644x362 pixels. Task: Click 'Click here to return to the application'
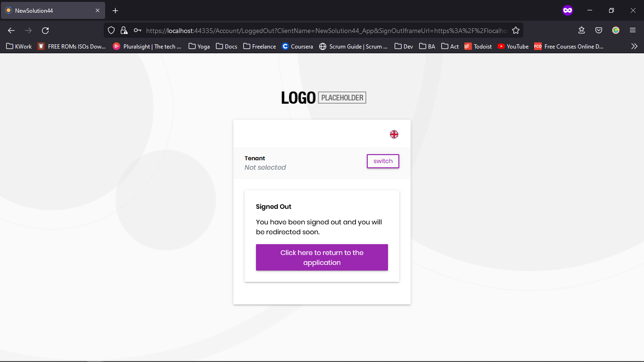pos(322,257)
